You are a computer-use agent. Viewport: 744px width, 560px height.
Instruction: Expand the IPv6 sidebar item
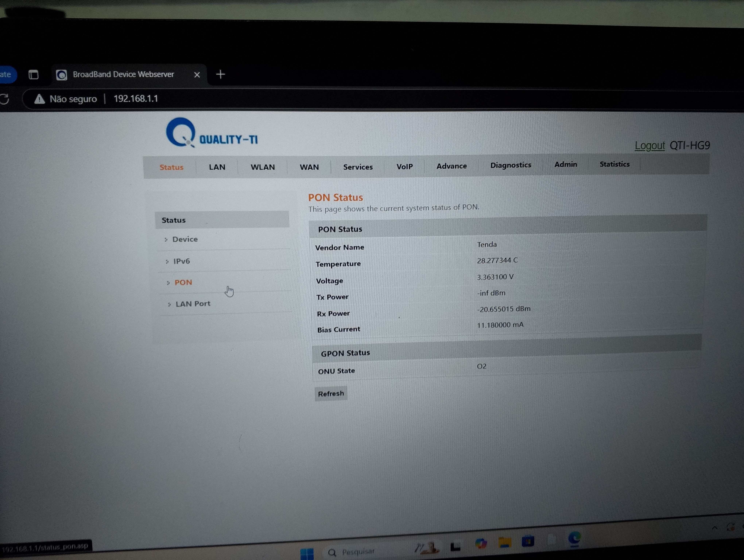[181, 261]
